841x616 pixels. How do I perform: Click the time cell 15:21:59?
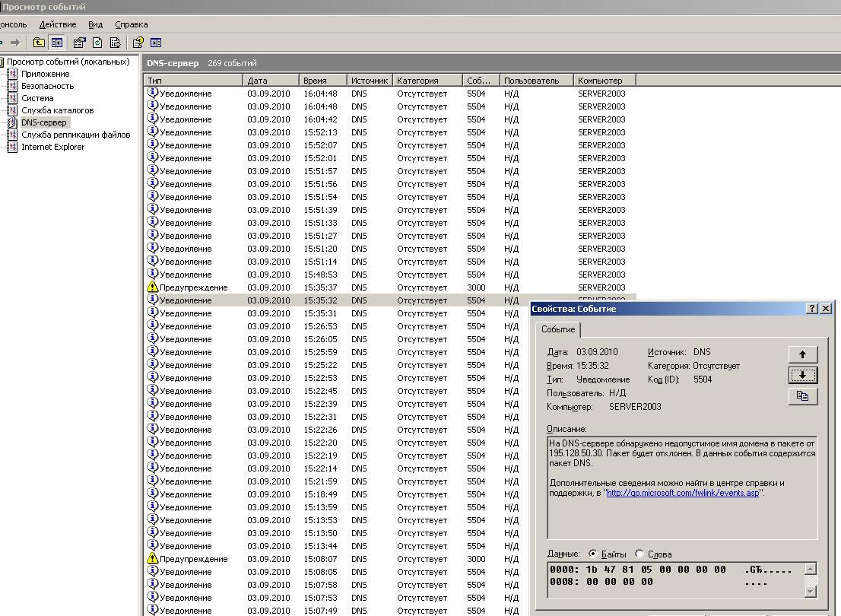click(x=320, y=481)
